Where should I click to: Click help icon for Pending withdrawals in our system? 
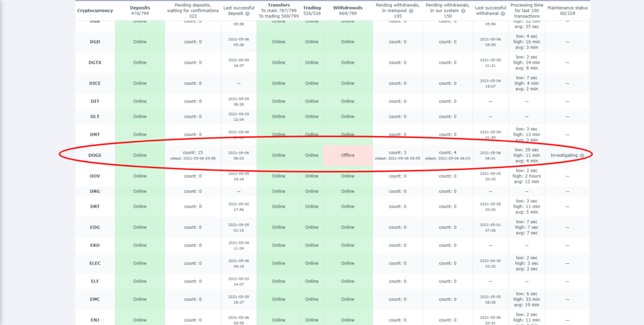462,11
